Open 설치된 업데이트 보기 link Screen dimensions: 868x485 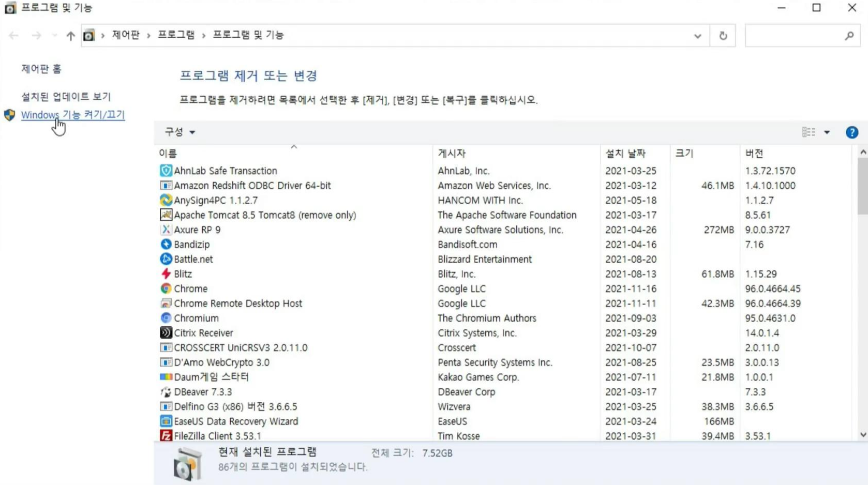point(66,96)
